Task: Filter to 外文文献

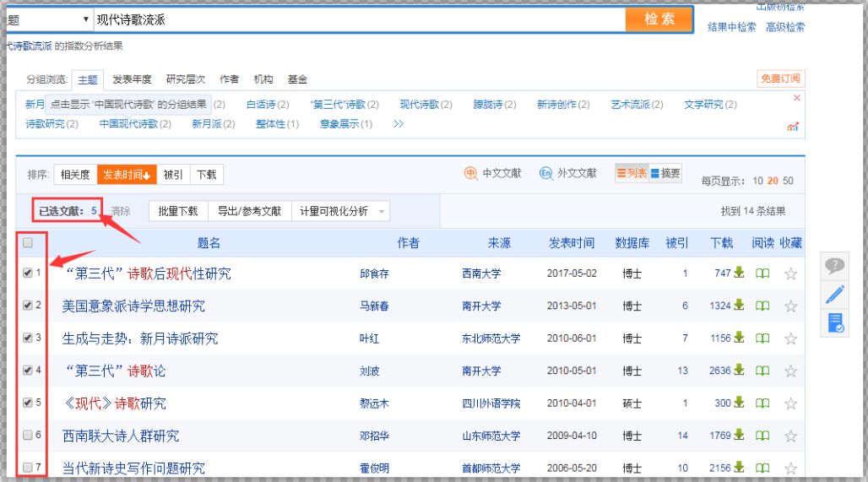Action: (568, 173)
